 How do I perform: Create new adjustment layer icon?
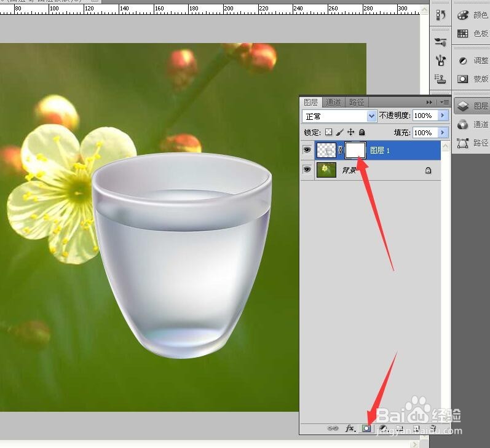(383, 428)
